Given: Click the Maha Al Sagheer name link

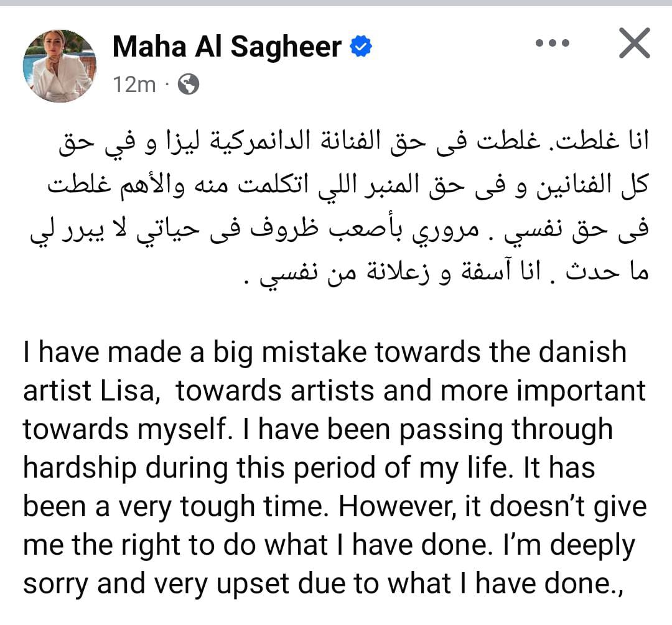Looking at the screenshot, I should click(x=227, y=46).
